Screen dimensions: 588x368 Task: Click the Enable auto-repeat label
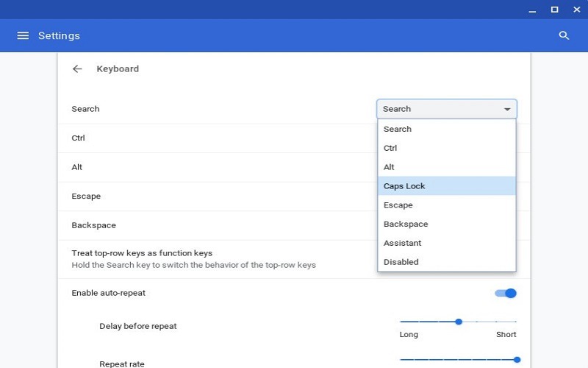click(108, 293)
